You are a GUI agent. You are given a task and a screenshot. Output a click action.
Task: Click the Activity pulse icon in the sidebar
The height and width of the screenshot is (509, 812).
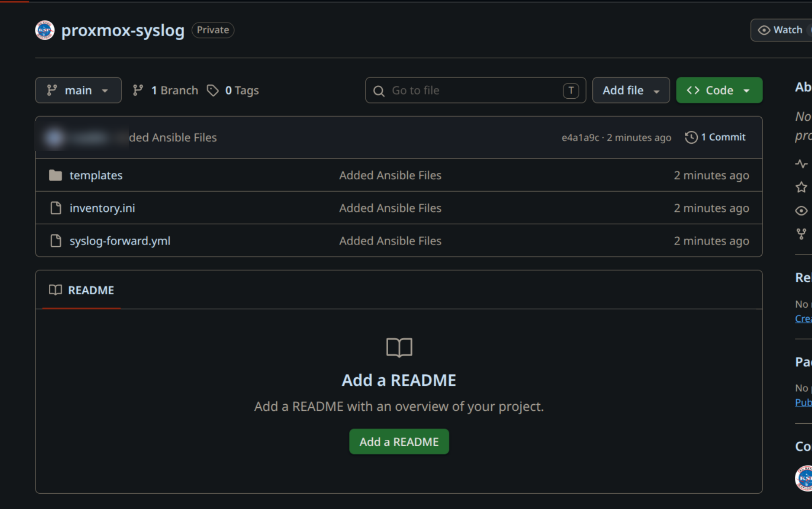pos(801,164)
